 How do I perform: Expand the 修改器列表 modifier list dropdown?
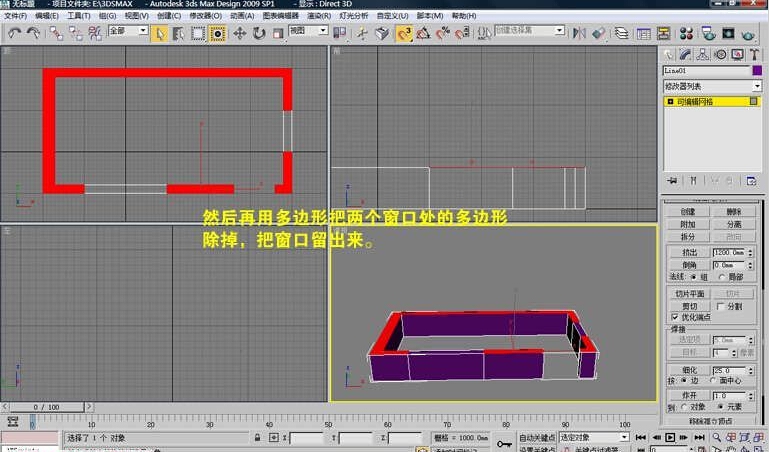[712, 86]
